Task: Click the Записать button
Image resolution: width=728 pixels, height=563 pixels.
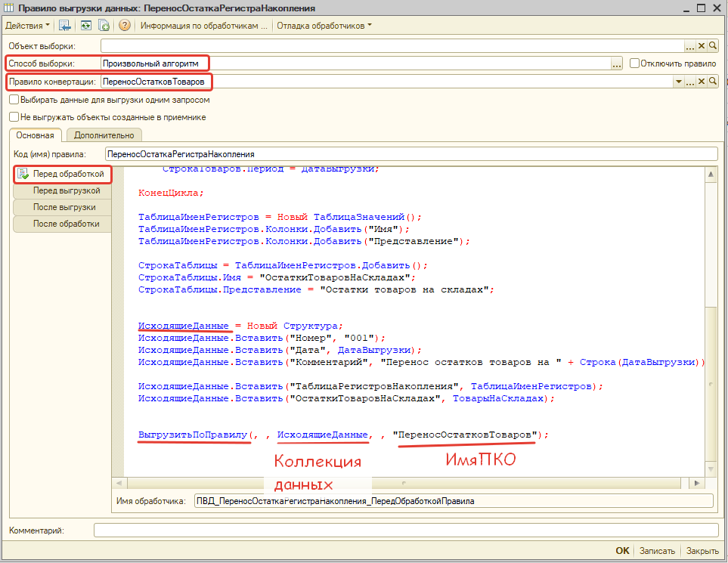Action: tap(657, 550)
